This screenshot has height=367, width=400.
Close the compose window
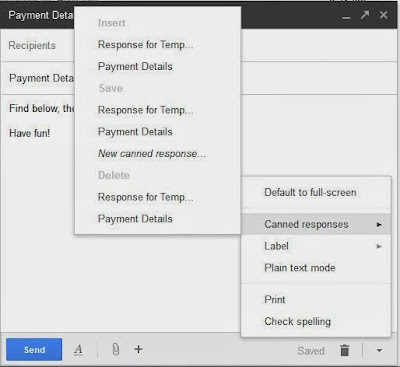click(384, 15)
